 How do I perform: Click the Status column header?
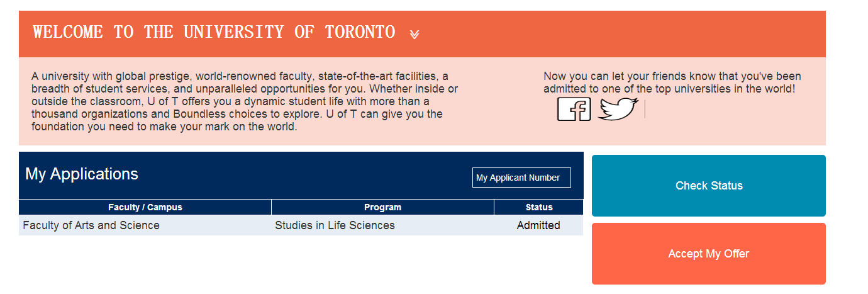(x=539, y=207)
